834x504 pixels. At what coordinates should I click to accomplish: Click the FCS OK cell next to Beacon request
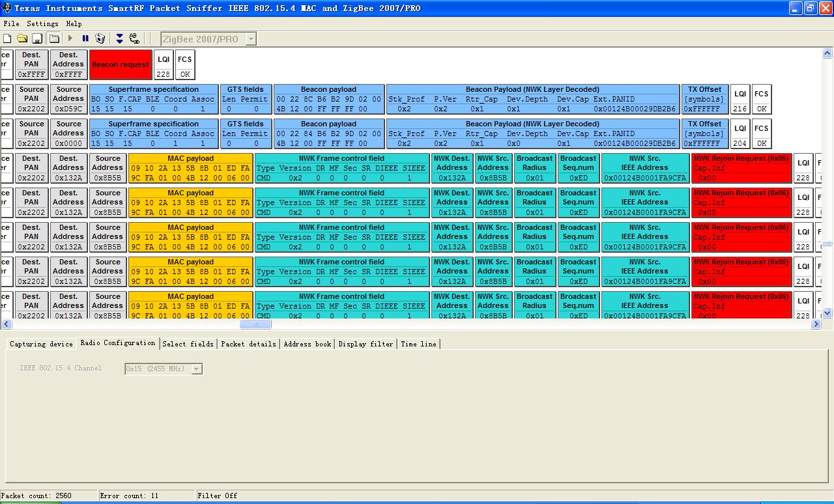(185, 64)
